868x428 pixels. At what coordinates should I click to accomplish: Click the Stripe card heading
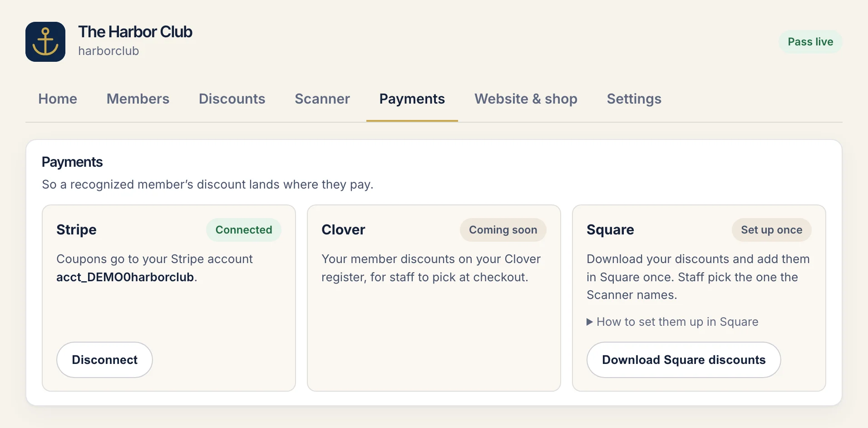tap(76, 230)
